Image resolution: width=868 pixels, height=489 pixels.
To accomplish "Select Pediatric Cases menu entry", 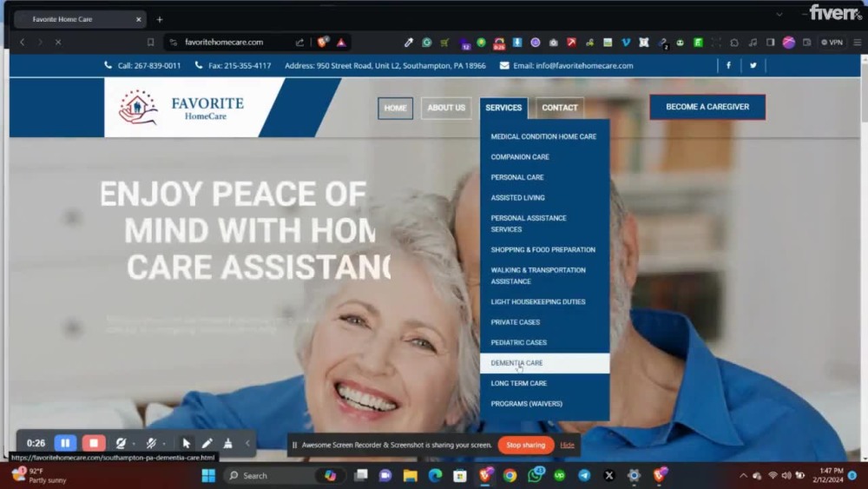I will tap(519, 343).
